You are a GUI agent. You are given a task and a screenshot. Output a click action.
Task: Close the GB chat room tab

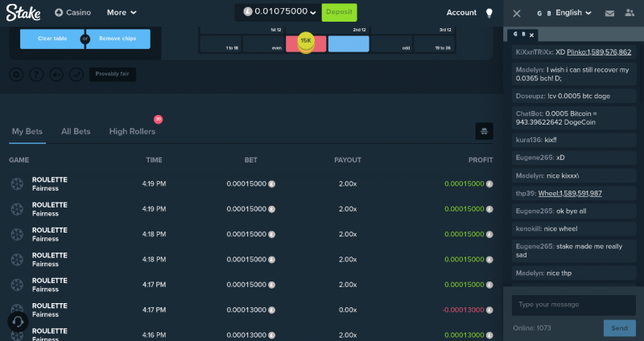[531, 35]
